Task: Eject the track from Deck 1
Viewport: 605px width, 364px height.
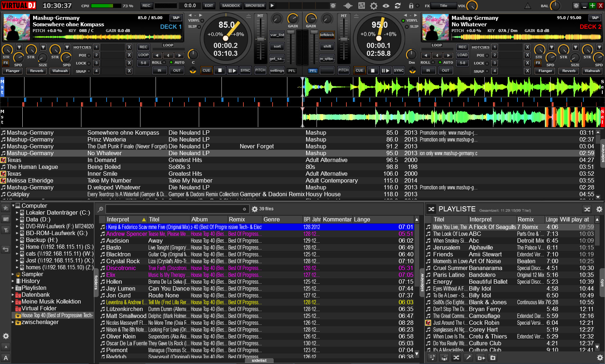Action: 248,16
